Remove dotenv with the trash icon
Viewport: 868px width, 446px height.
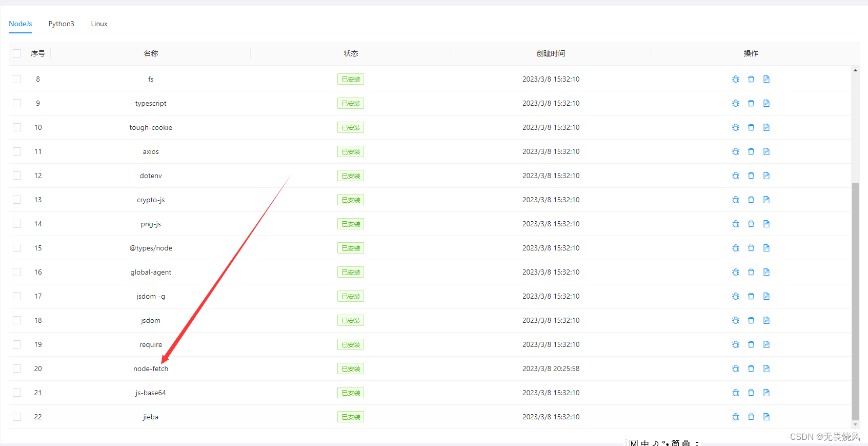tap(751, 176)
